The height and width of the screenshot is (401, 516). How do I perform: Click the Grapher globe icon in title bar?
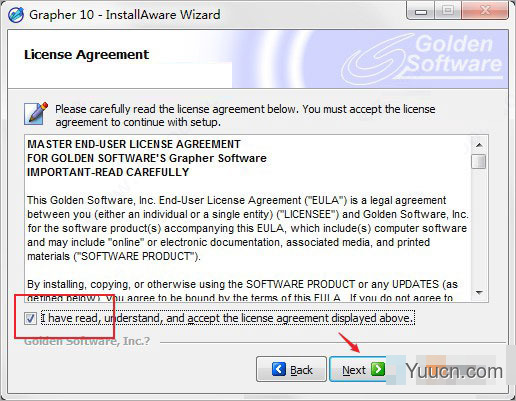pos(16,15)
